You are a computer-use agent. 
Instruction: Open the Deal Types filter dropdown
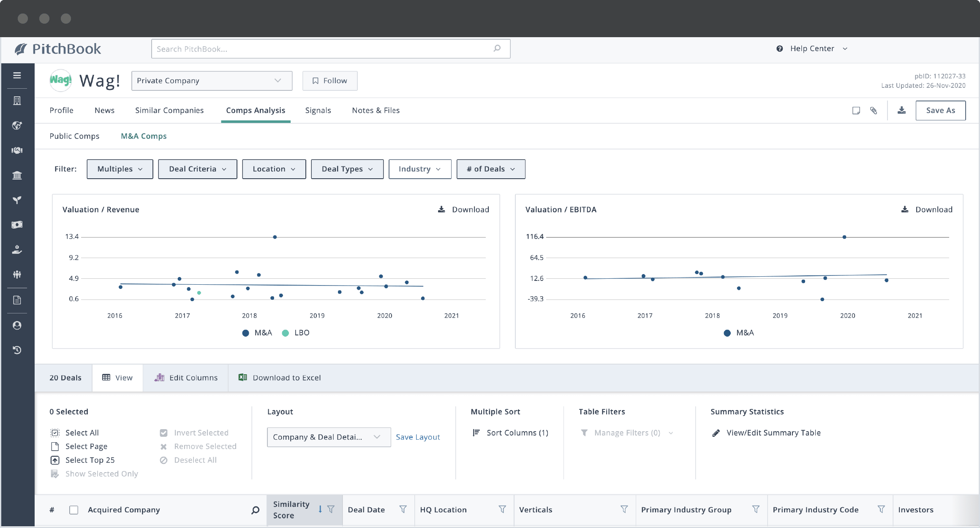click(347, 169)
